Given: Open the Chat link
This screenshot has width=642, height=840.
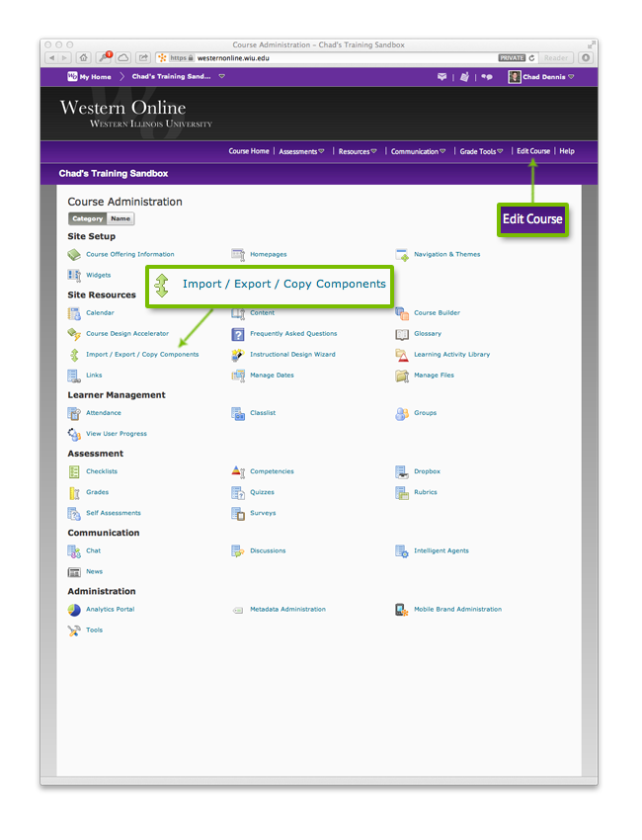Looking at the screenshot, I should tap(93, 550).
